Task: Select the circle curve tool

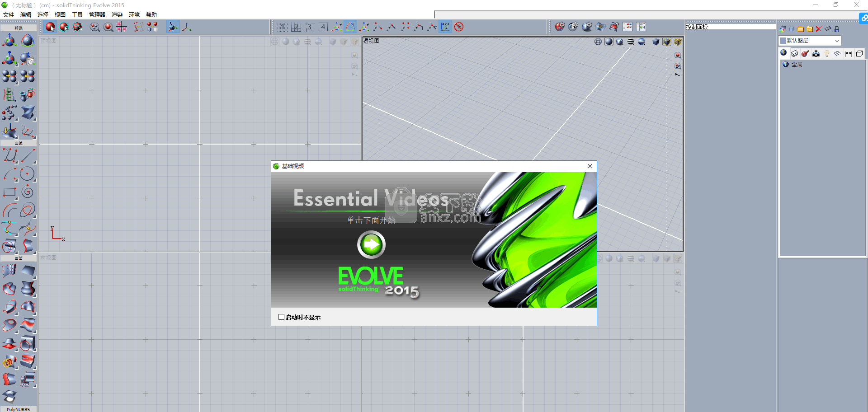Action: point(28,174)
